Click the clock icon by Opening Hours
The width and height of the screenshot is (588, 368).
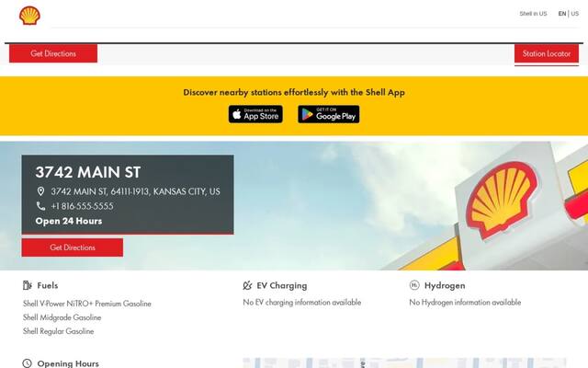(27, 363)
